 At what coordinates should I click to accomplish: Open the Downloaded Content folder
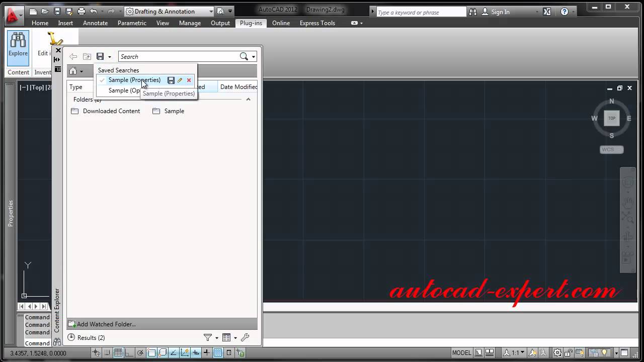(106, 111)
